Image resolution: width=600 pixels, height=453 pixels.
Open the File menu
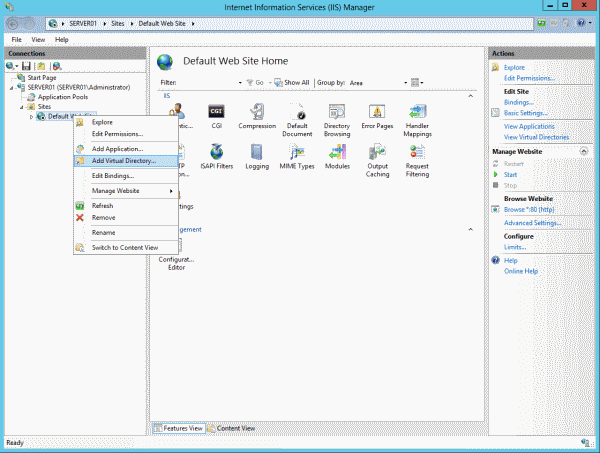point(16,40)
